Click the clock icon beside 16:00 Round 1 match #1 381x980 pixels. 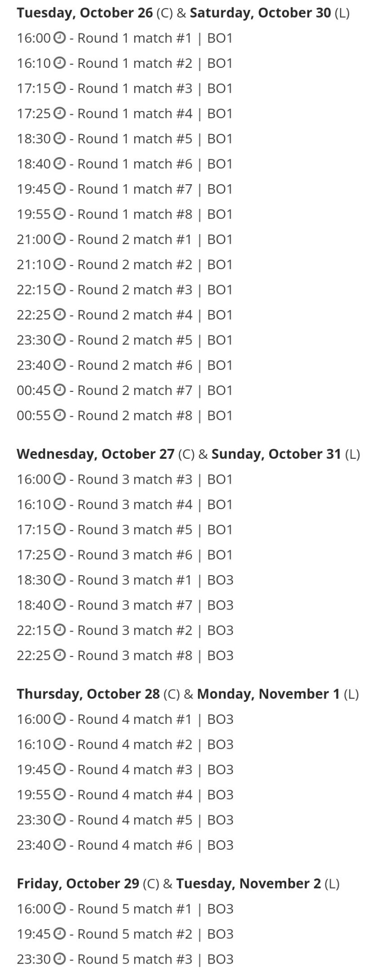59,37
